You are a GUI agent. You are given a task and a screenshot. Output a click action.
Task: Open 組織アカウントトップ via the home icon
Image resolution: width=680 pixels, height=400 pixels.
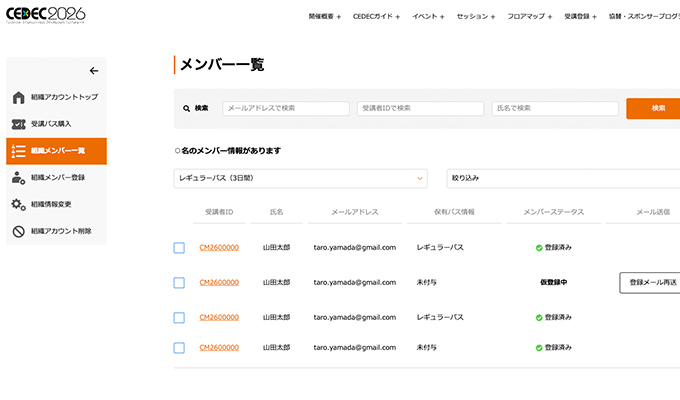coord(18,97)
